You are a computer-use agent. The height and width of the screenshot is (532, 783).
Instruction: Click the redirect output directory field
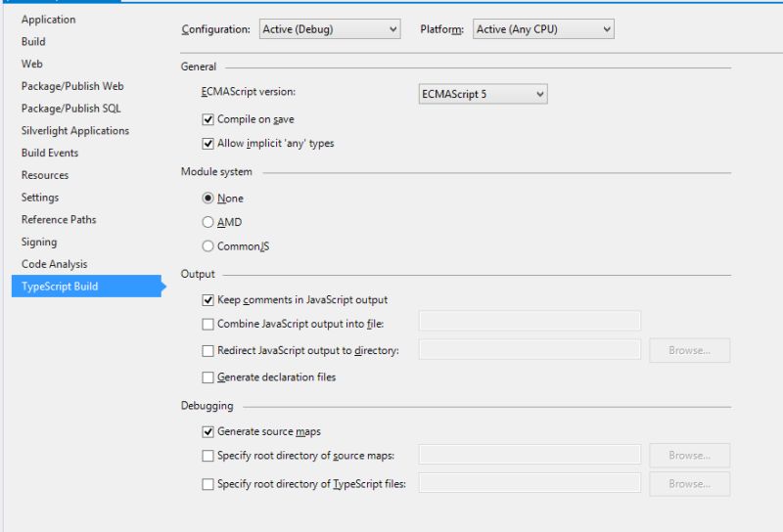pos(530,349)
